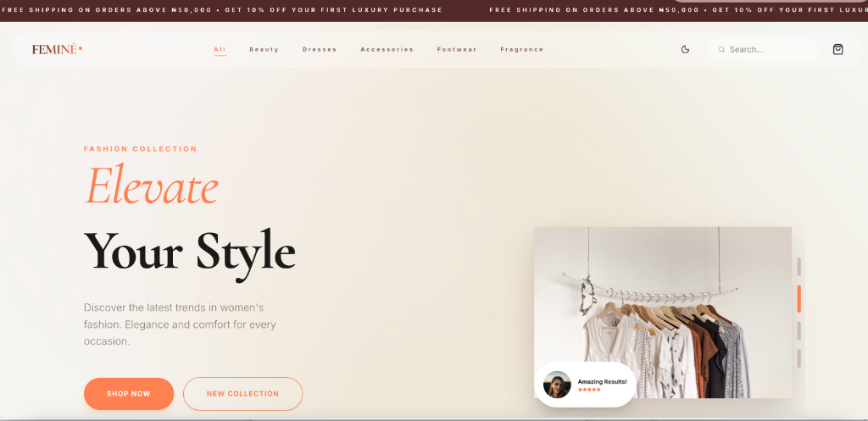
Task: Open the Fragrance category
Action: [522, 49]
